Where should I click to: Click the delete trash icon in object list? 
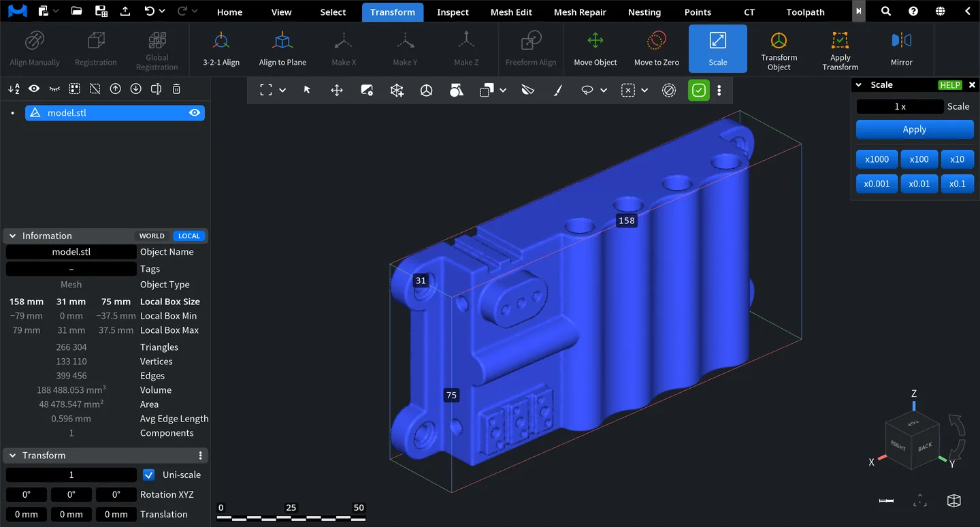click(x=176, y=89)
